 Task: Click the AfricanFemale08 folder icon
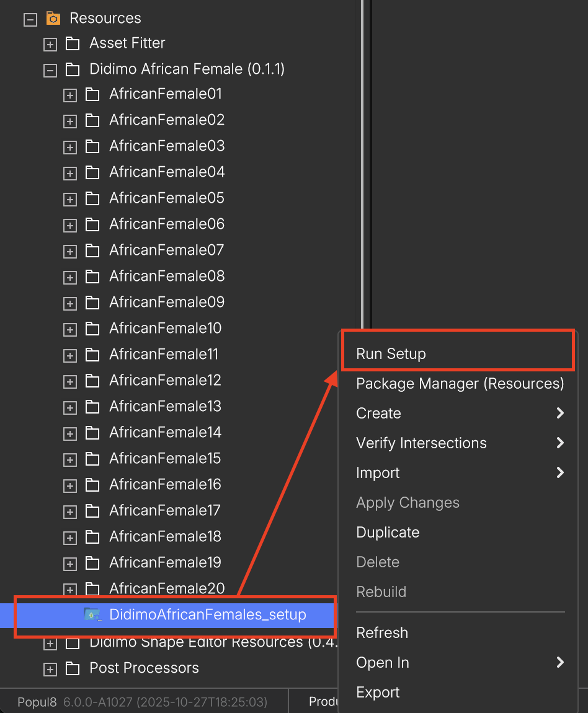(x=92, y=277)
